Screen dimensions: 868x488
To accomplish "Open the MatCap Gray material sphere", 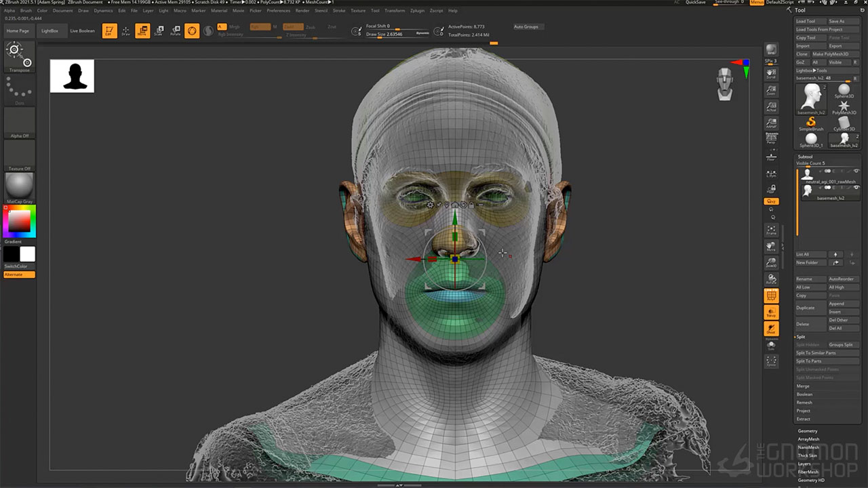I will click(x=19, y=186).
